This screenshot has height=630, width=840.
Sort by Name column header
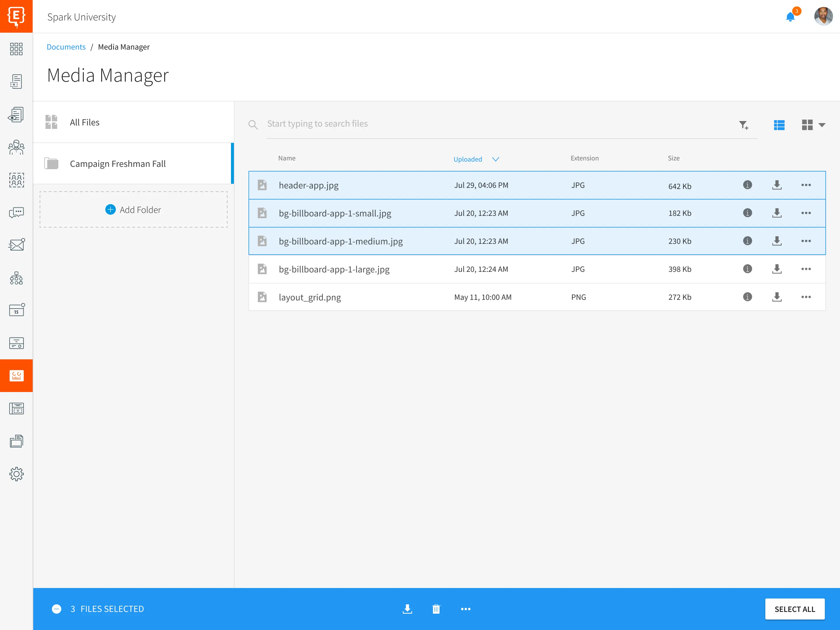coord(287,158)
